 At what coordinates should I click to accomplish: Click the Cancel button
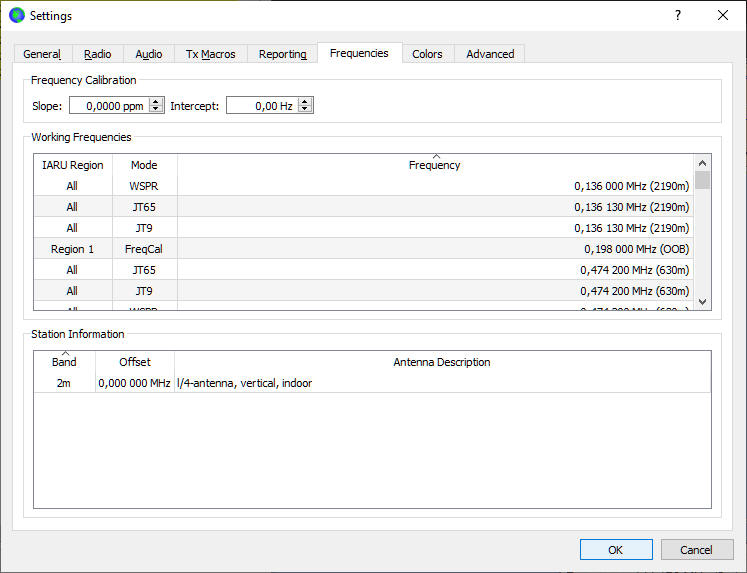696,549
